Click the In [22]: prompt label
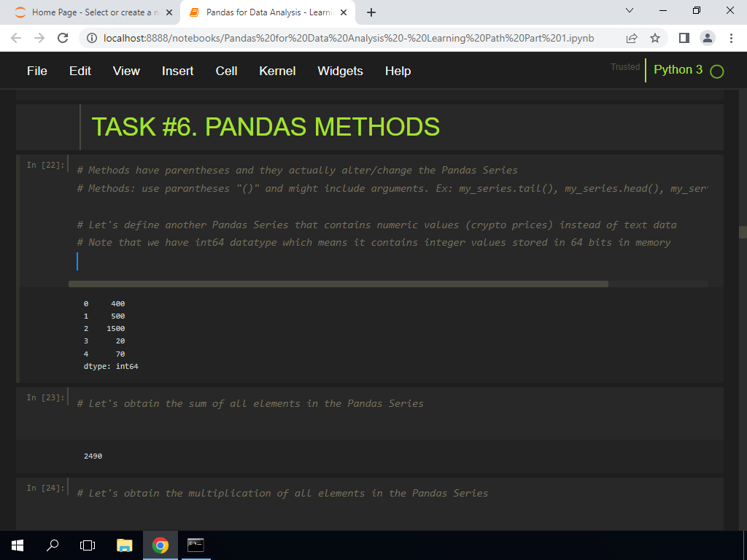Image resolution: width=747 pixels, height=560 pixels. 45,165
